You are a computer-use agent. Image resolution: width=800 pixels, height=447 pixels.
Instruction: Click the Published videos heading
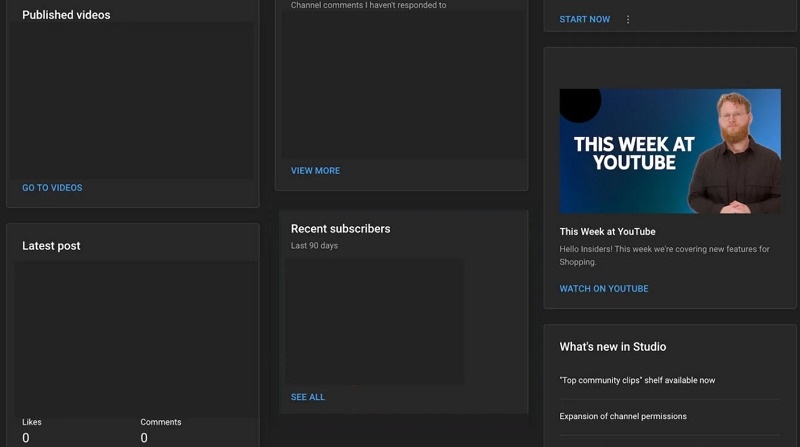click(66, 15)
